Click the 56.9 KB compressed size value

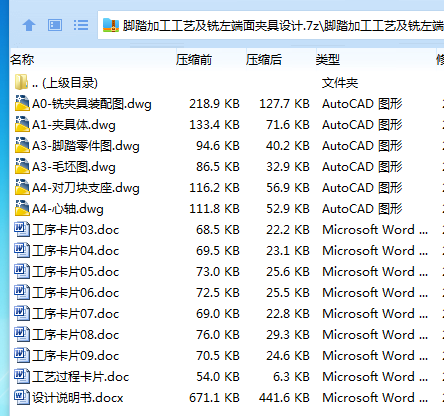[288, 188]
